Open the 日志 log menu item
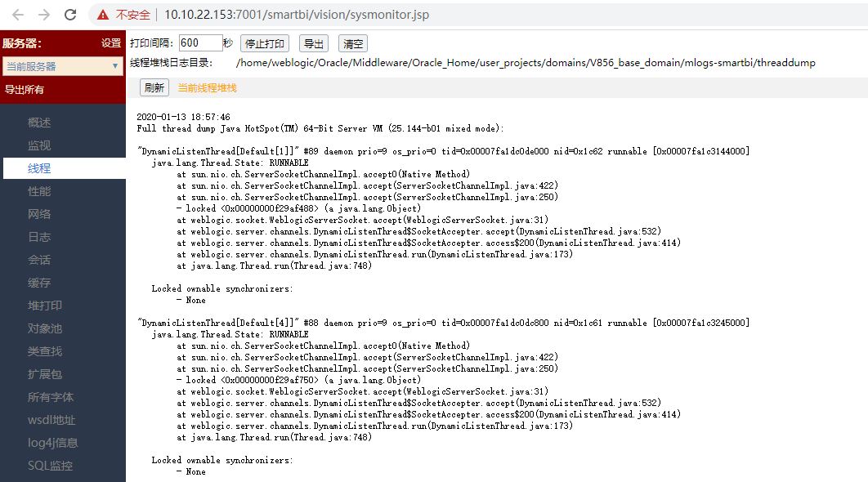Screen dimensions: 868x482 tap(39, 237)
